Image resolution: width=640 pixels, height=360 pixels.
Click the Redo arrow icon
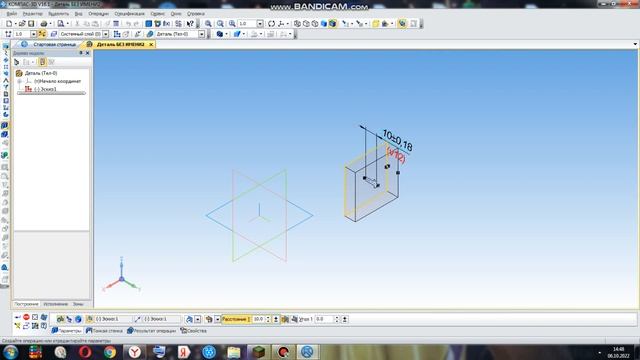coord(136,24)
